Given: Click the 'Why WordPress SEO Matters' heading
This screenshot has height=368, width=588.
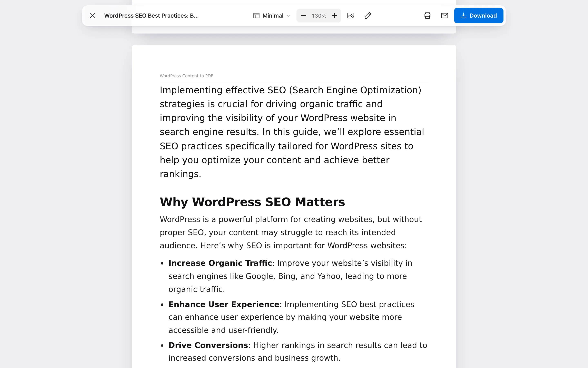Looking at the screenshot, I should point(252,202).
